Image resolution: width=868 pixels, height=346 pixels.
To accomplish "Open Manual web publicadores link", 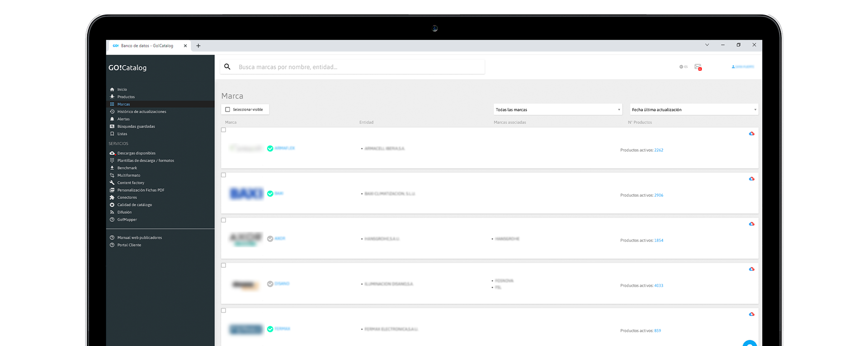I will point(140,238).
